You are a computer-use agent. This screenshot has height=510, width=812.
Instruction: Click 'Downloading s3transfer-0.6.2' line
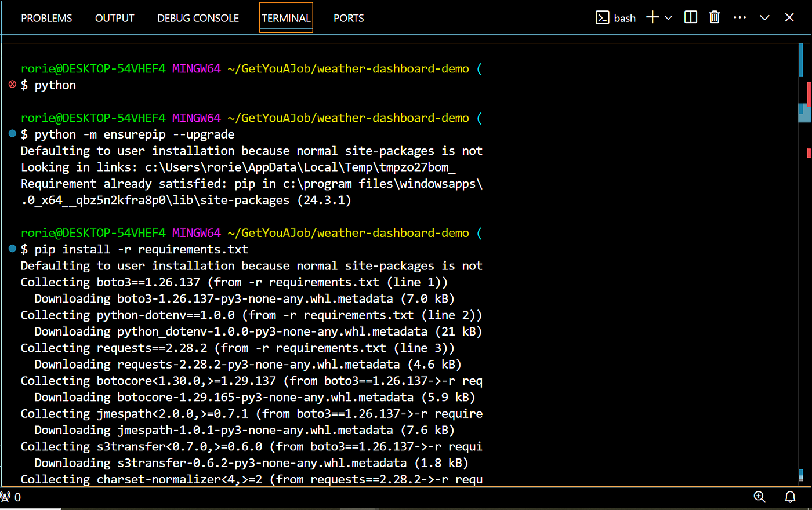(x=251, y=463)
